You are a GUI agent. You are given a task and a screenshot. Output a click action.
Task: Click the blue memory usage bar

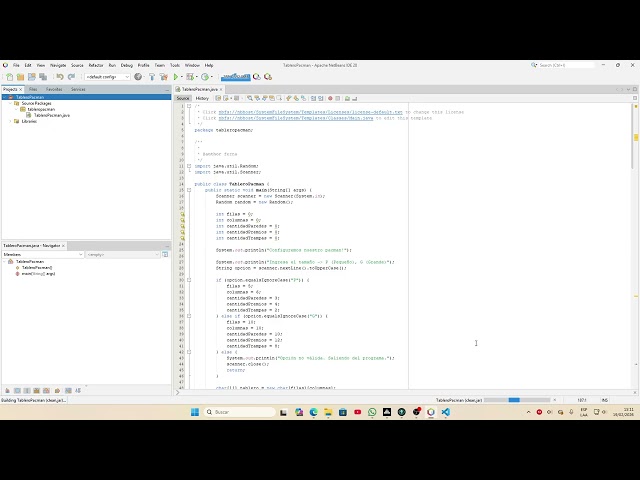point(236,77)
